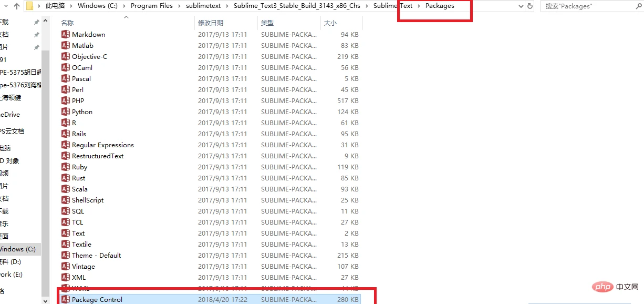Go to 此电脑 in the breadcrumb path
Screen dimensions: 644x304
56,6
